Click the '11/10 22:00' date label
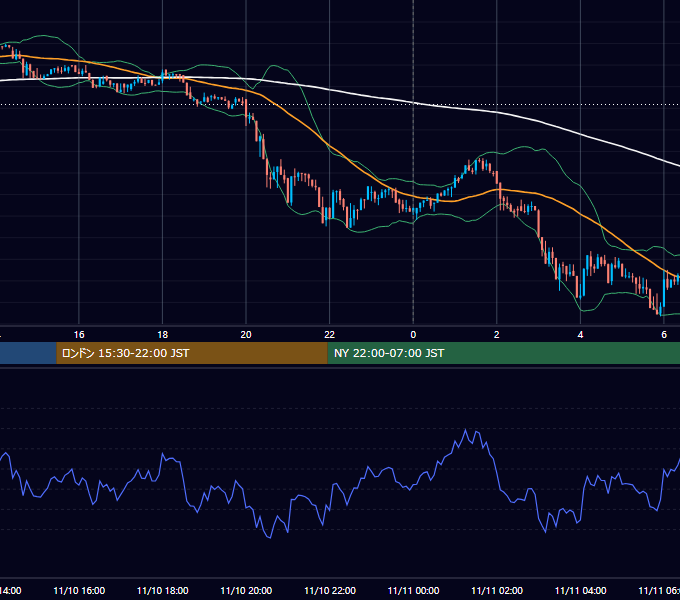 (x=330, y=590)
